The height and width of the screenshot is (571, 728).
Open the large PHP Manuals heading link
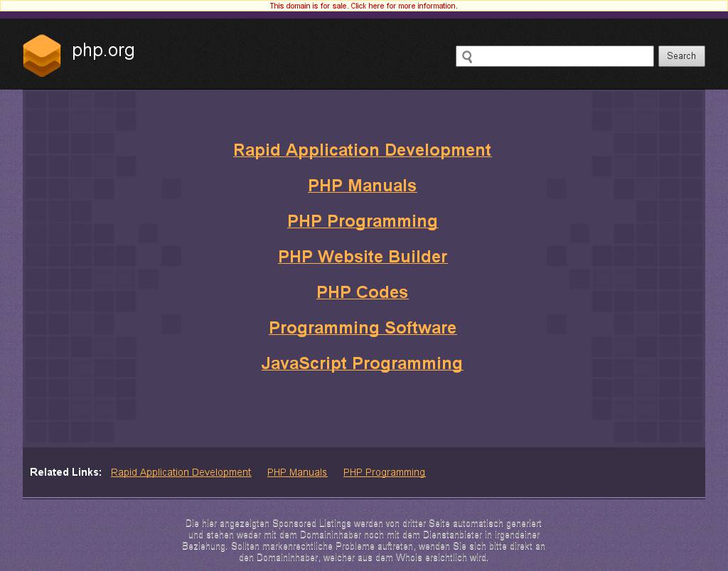pyautogui.click(x=362, y=186)
